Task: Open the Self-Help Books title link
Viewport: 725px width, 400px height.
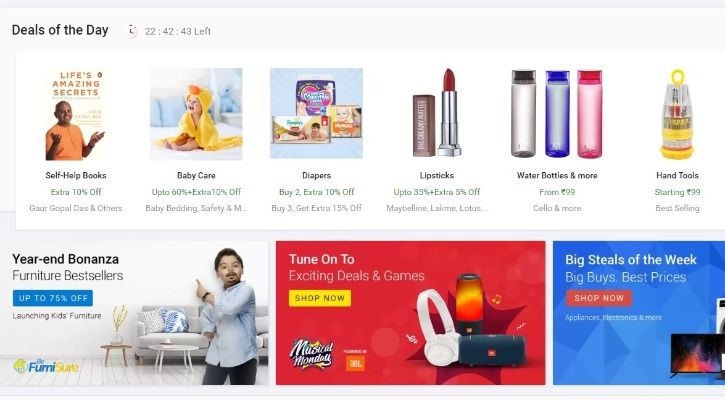Action: (76, 175)
